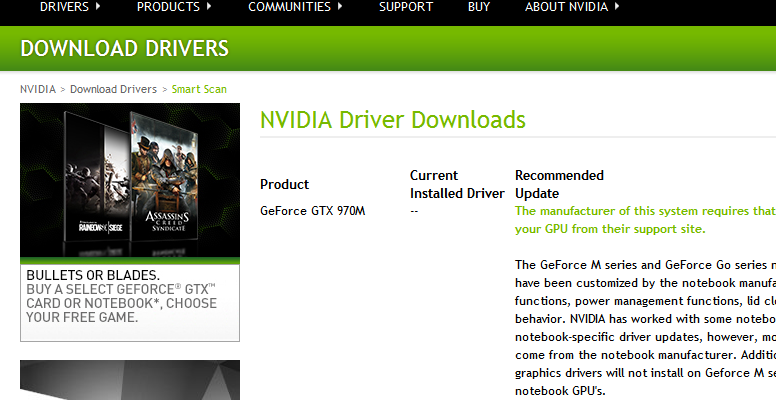This screenshot has width=776, height=400.
Task: Click the NVIDIA Driver Downloads heading
Action: 392,120
